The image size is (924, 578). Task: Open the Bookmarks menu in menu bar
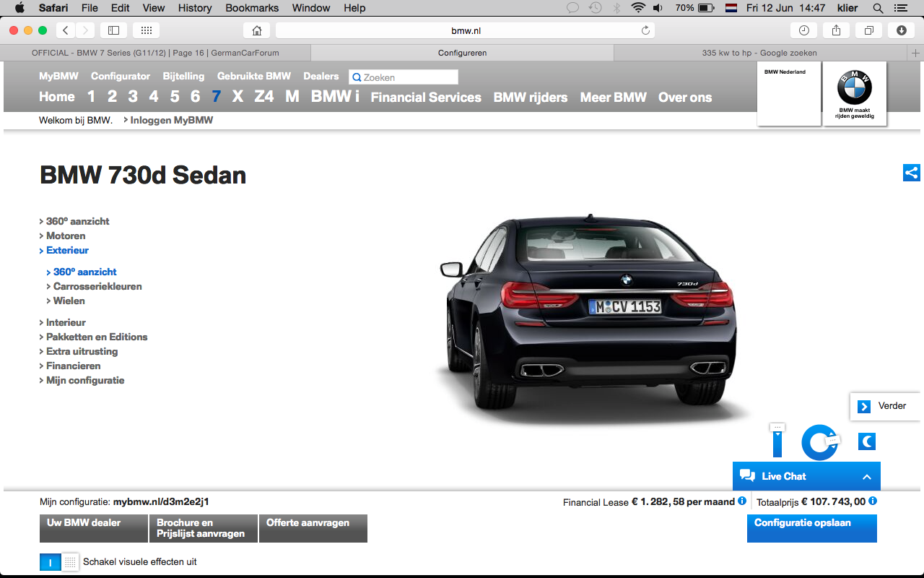click(x=252, y=8)
